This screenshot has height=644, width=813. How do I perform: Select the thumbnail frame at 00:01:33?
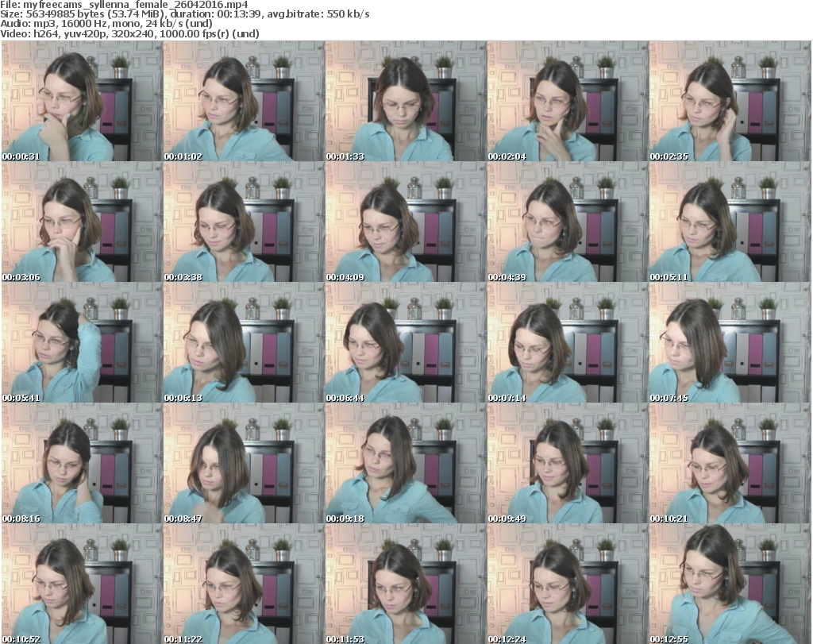click(406, 101)
